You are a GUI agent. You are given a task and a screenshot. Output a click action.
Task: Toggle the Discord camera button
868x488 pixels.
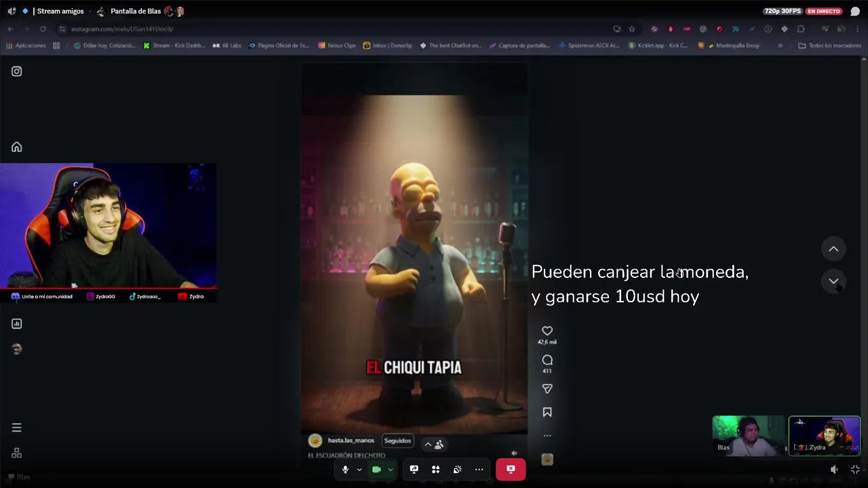pos(376,469)
